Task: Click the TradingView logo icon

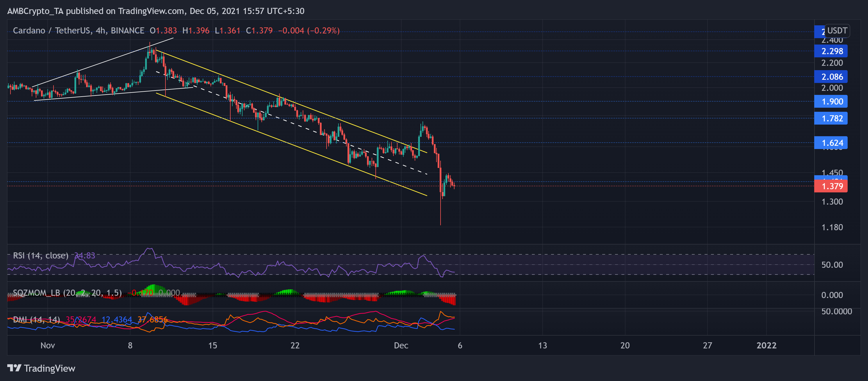Action: (x=14, y=368)
